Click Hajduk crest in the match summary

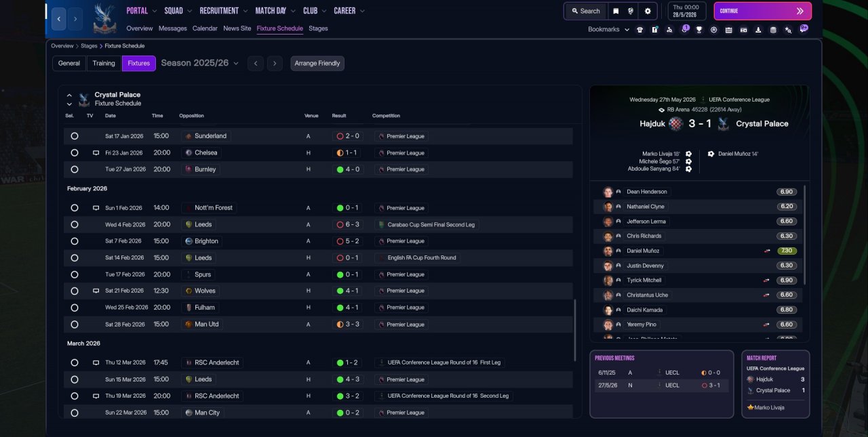[675, 124]
